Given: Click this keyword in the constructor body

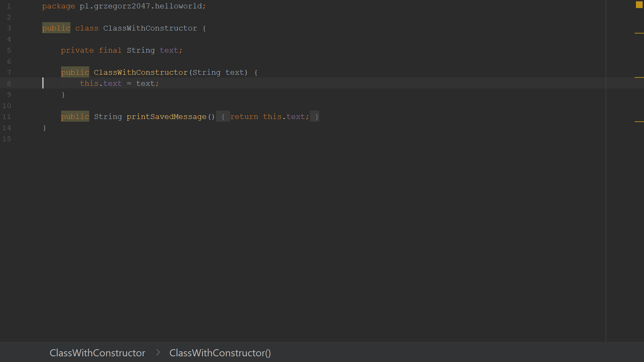Looking at the screenshot, I should pyautogui.click(x=89, y=83).
